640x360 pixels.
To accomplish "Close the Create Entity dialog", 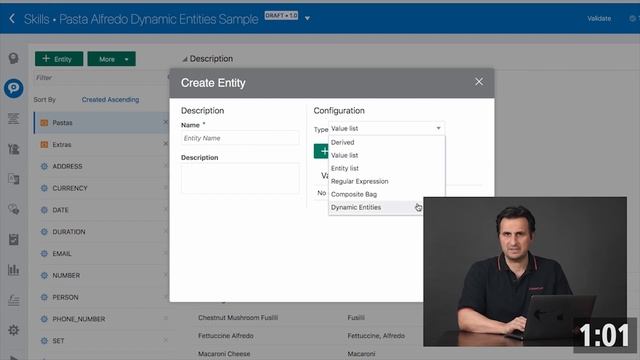I will point(479,82).
